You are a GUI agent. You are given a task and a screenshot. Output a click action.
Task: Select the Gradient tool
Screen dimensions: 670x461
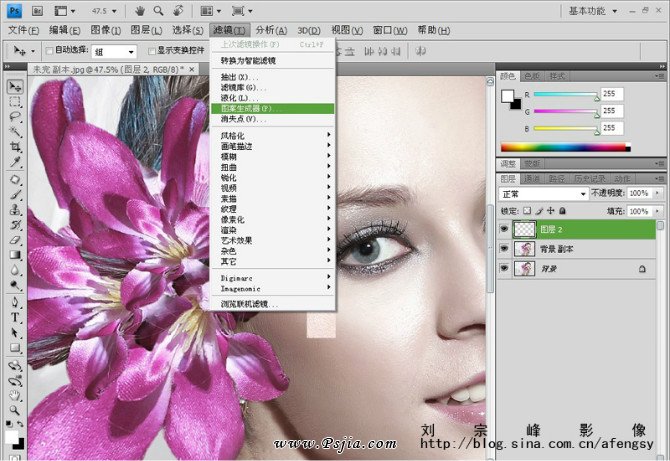(15, 254)
